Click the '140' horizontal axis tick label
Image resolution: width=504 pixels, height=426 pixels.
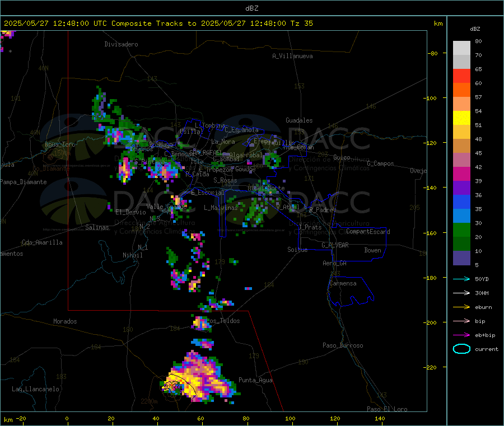click(380, 418)
